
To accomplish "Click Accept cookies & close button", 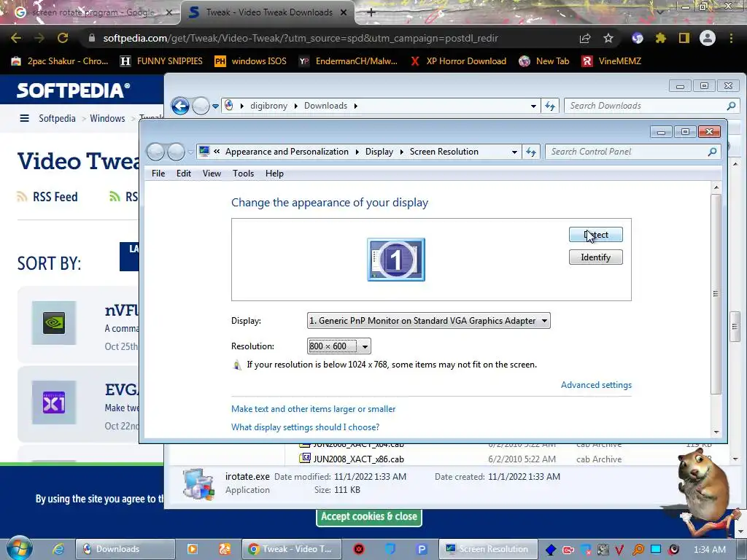I will [368, 517].
